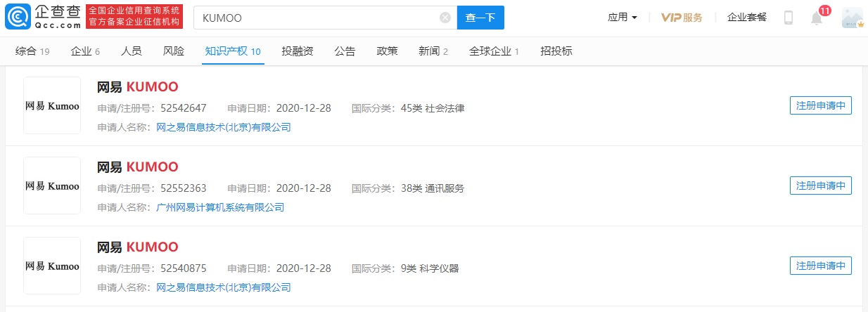Open the user avatar menu
This screenshot has height=312, width=868.
(853, 18)
